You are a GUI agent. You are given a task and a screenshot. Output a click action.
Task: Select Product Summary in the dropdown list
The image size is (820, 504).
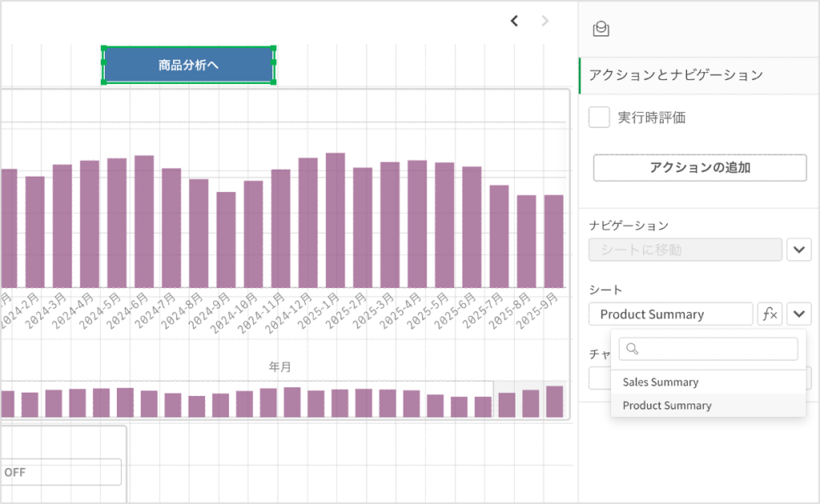pos(667,406)
